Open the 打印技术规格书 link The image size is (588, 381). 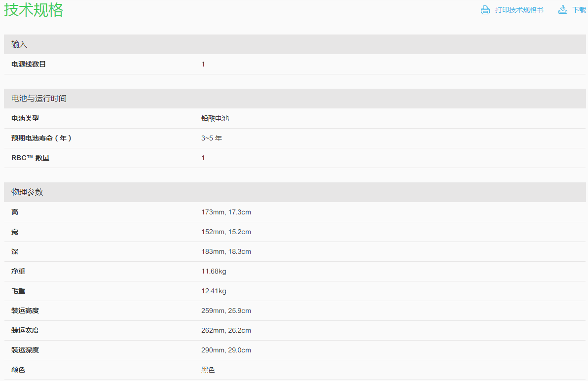[x=519, y=10]
